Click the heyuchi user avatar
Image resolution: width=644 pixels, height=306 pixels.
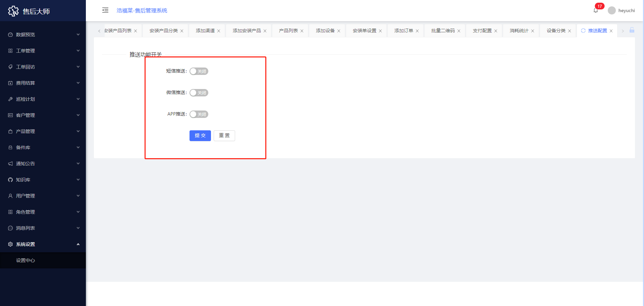[612, 10]
